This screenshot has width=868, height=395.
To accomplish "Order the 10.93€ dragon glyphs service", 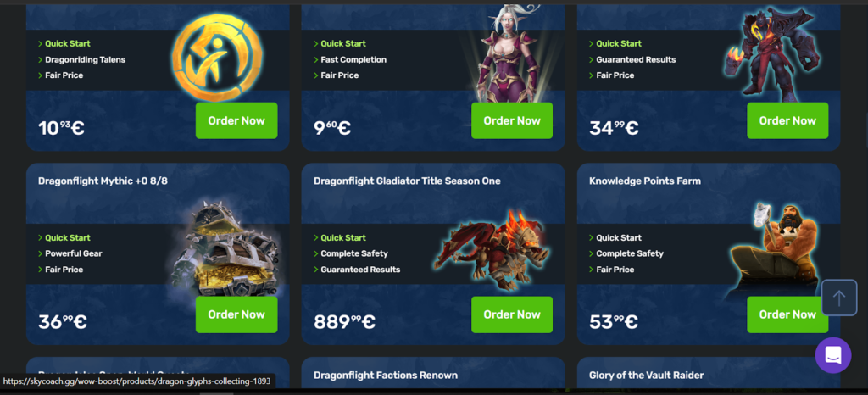I will pos(236,120).
